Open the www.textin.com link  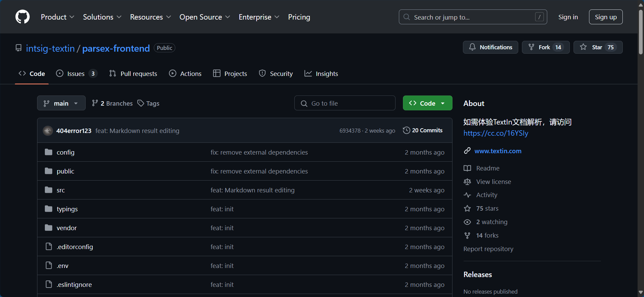click(x=498, y=151)
